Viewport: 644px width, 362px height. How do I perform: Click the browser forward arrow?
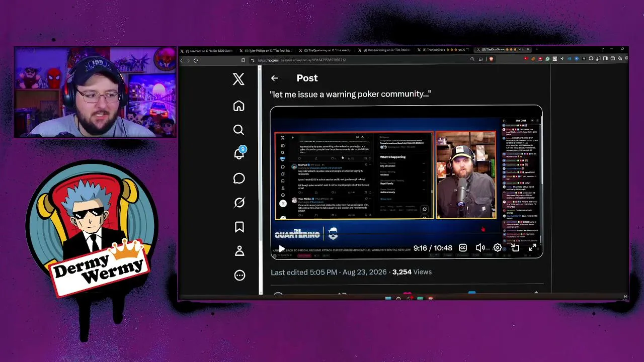tap(189, 60)
